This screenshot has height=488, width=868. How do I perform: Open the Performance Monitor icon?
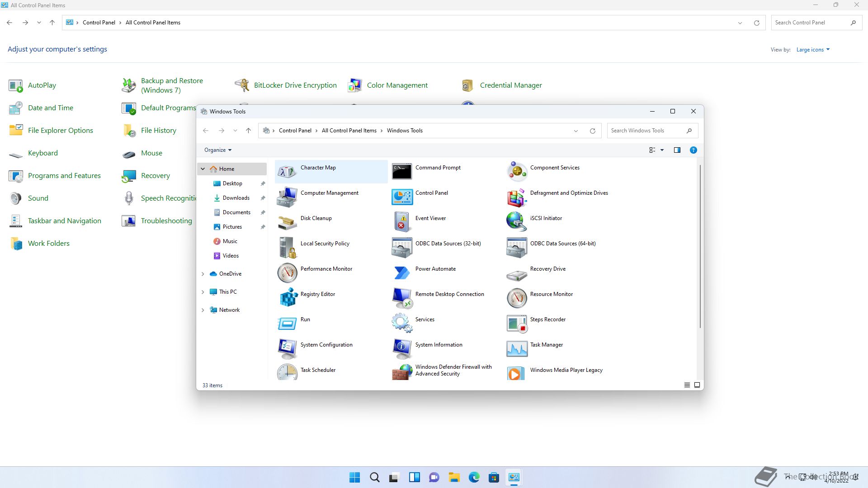(287, 273)
